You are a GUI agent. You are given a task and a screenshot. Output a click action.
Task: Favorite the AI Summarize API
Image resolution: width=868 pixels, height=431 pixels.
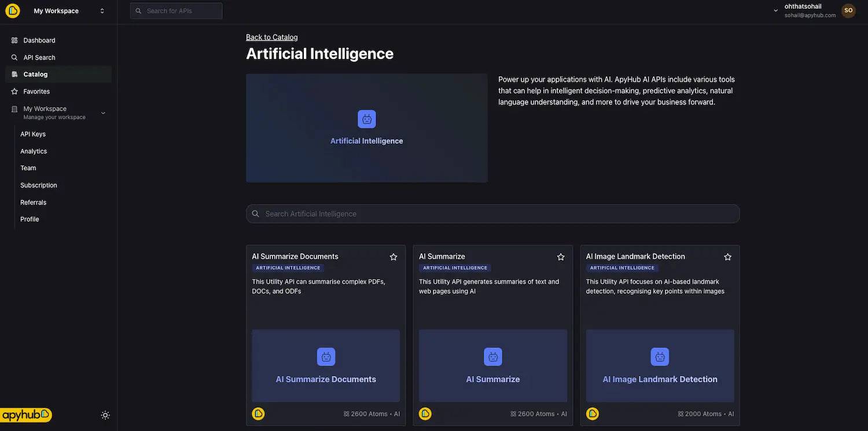(561, 257)
